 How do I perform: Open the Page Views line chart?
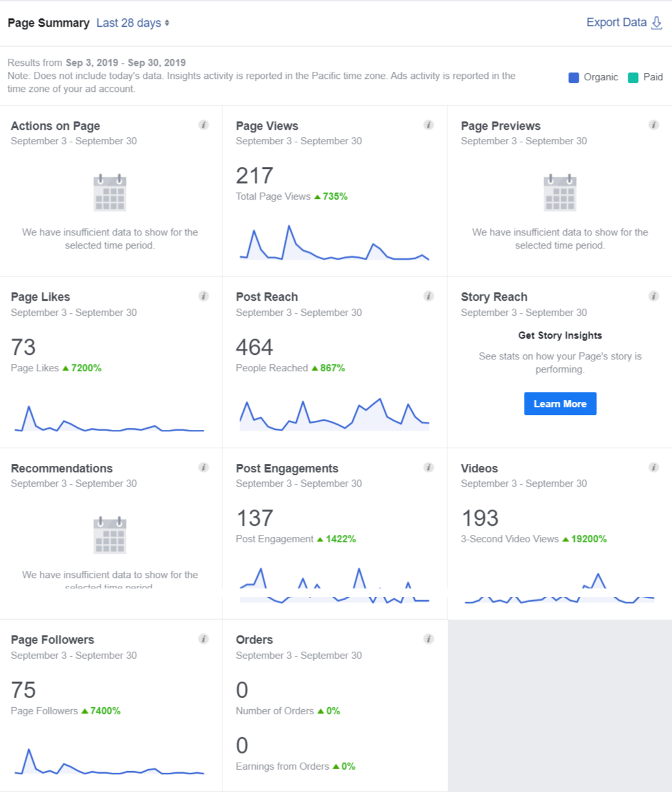pyautogui.click(x=334, y=245)
